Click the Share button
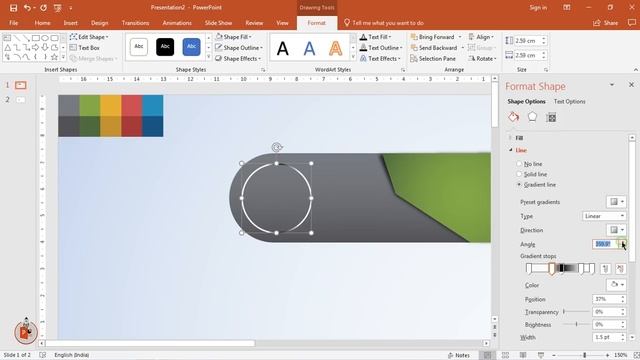This screenshot has width=640, height=360. pos(606,23)
